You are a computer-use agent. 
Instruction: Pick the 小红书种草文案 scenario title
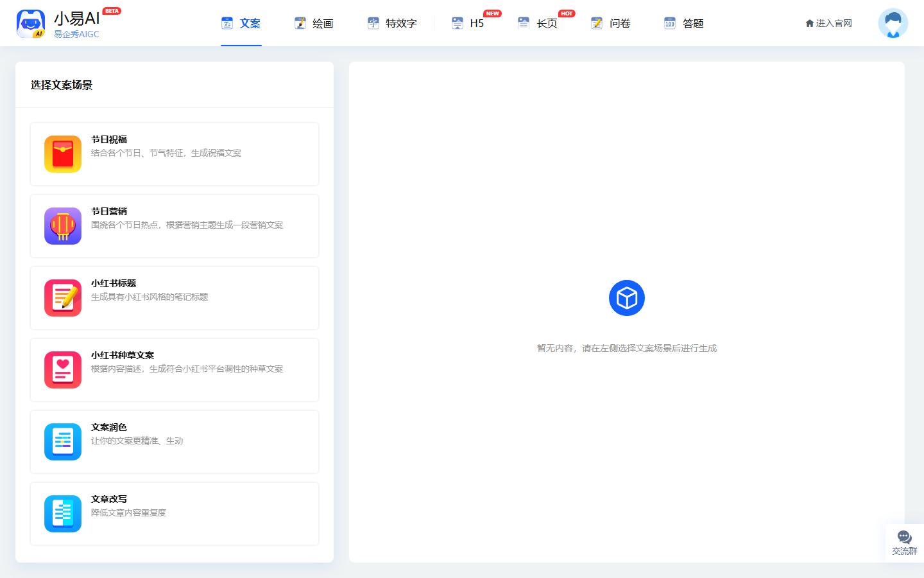point(123,355)
